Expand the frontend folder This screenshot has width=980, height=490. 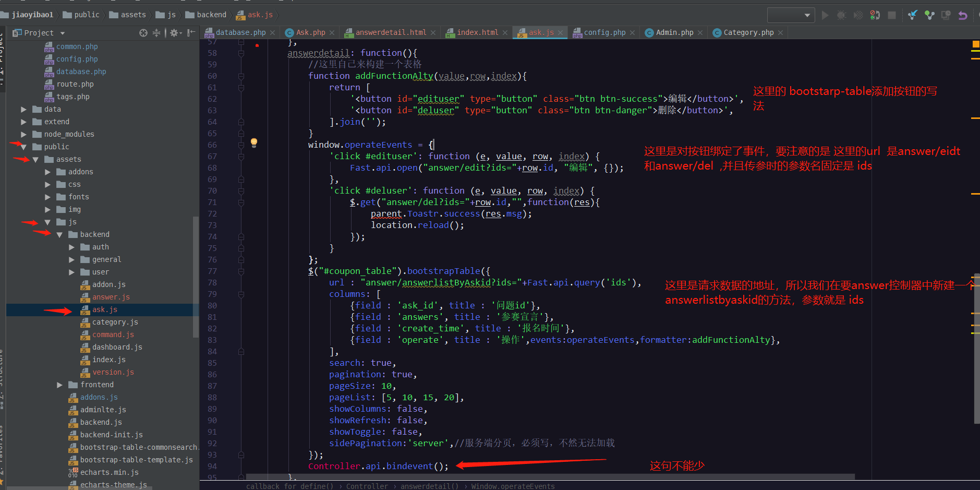59,385
